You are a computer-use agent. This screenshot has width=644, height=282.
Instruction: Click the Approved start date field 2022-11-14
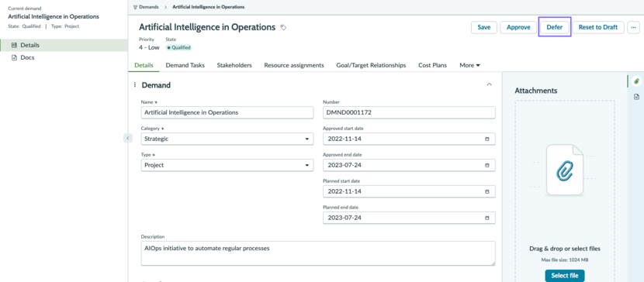coord(409,139)
